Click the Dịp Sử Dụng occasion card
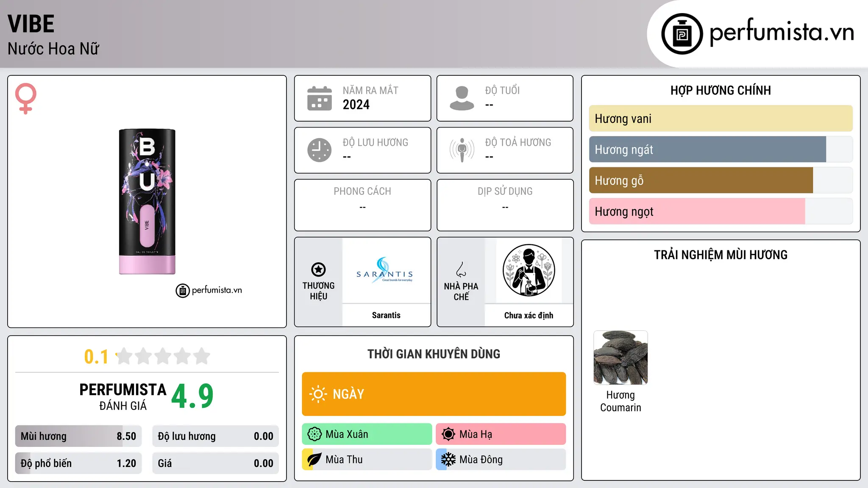 pos(505,205)
